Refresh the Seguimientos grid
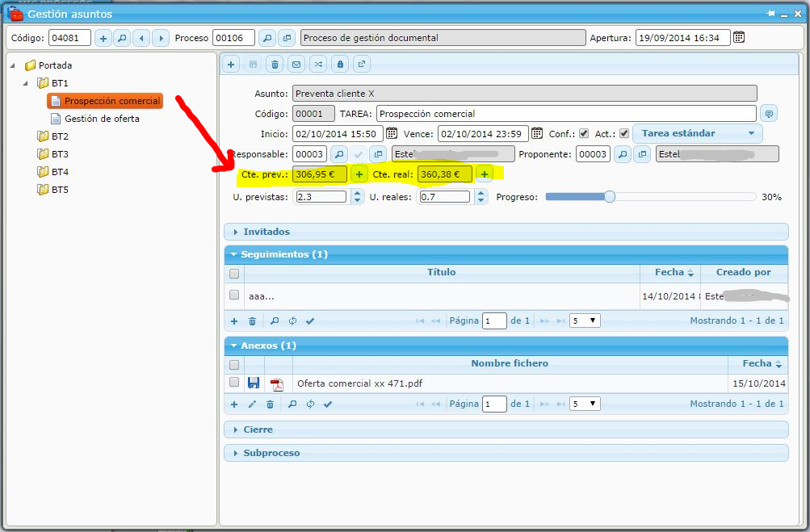The image size is (810, 532). pos(292,321)
